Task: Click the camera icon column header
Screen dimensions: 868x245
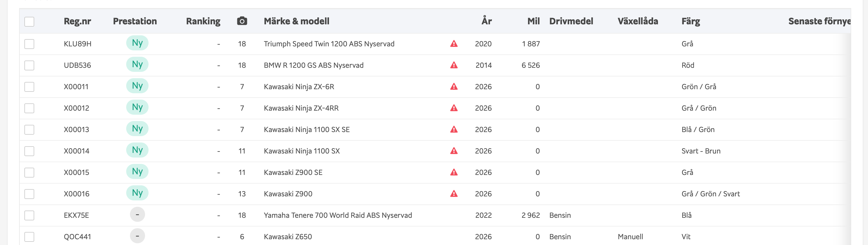Action: (242, 21)
